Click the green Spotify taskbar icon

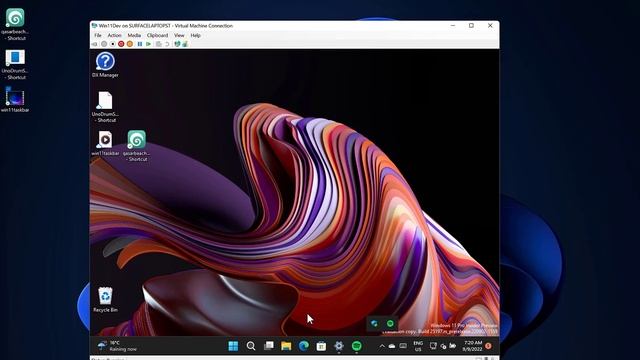click(356, 346)
